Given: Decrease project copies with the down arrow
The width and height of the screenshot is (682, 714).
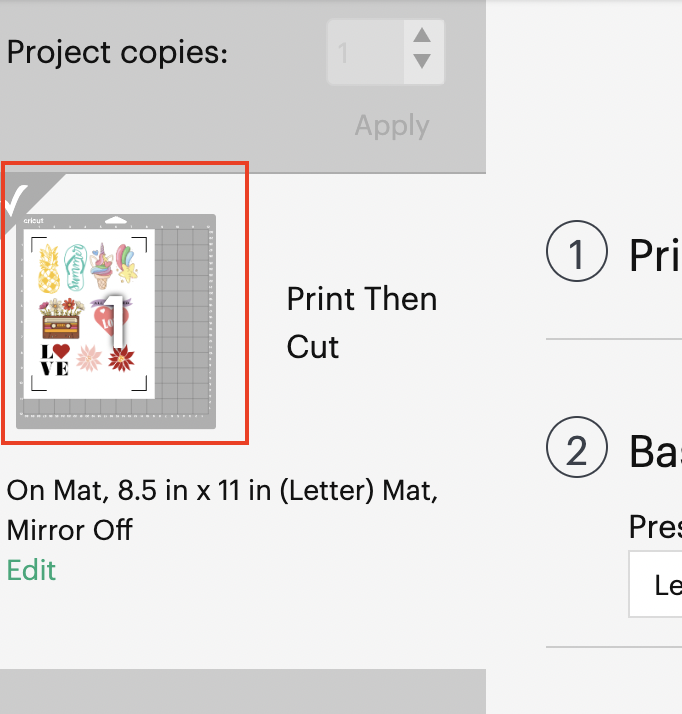Looking at the screenshot, I should pyautogui.click(x=422, y=62).
